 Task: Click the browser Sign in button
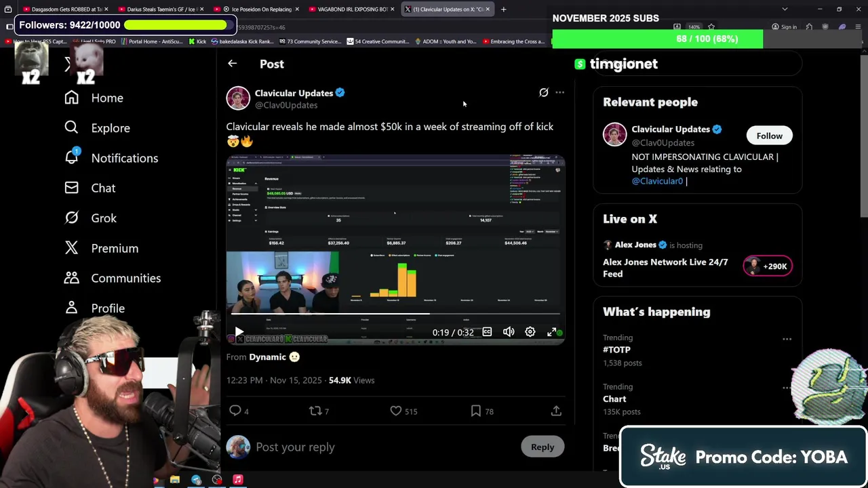784,27
